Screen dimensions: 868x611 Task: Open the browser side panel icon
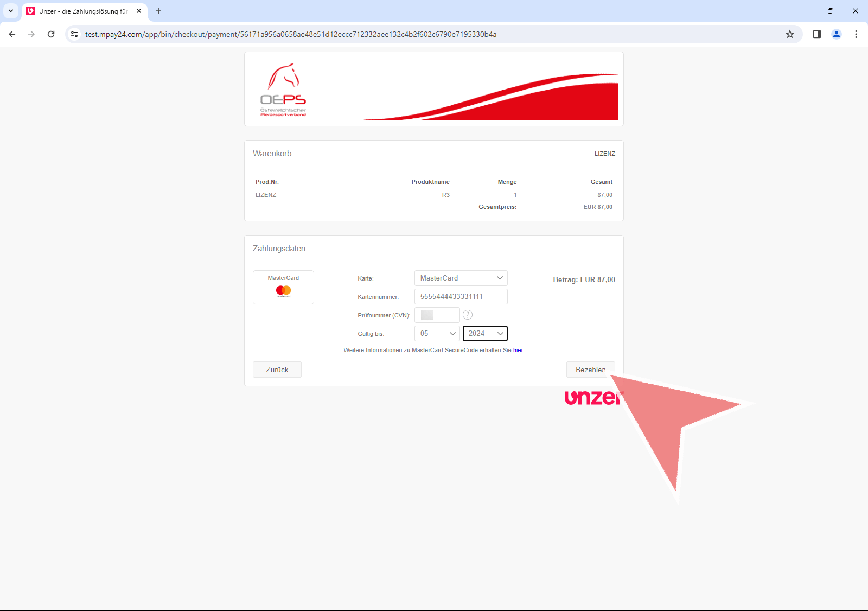pos(816,34)
